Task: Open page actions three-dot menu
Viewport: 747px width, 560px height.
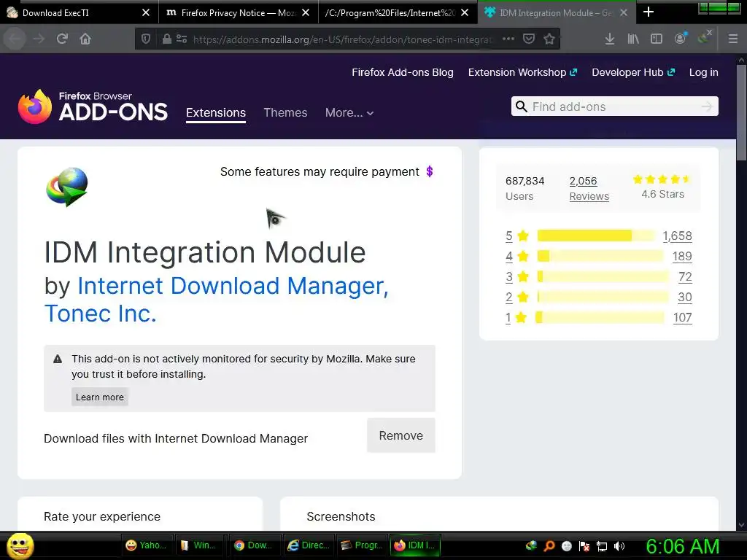Action: point(508,39)
